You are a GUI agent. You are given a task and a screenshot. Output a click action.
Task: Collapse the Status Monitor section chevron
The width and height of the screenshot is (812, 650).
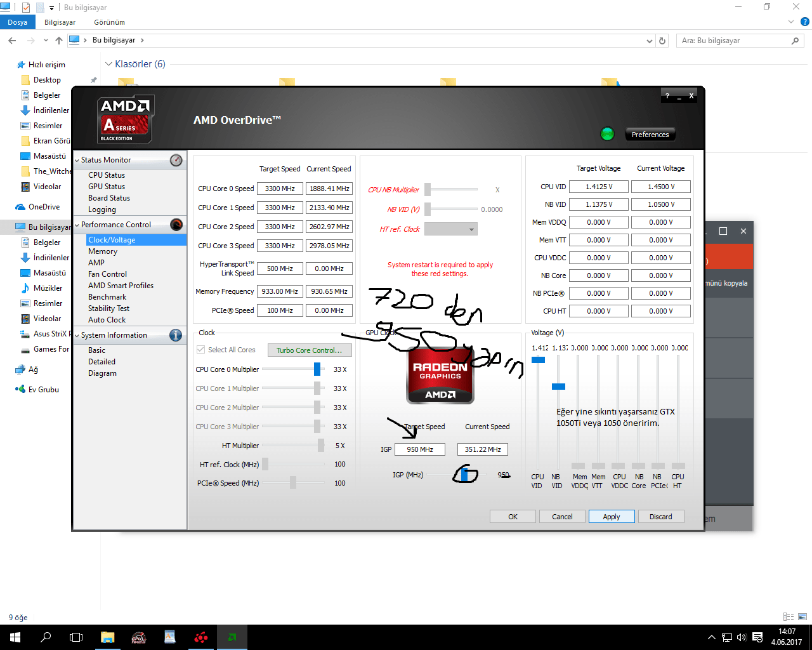coord(77,160)
